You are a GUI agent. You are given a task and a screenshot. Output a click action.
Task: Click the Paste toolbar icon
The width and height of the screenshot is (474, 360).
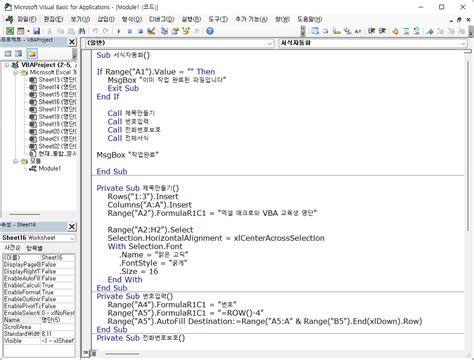(71, 31)
